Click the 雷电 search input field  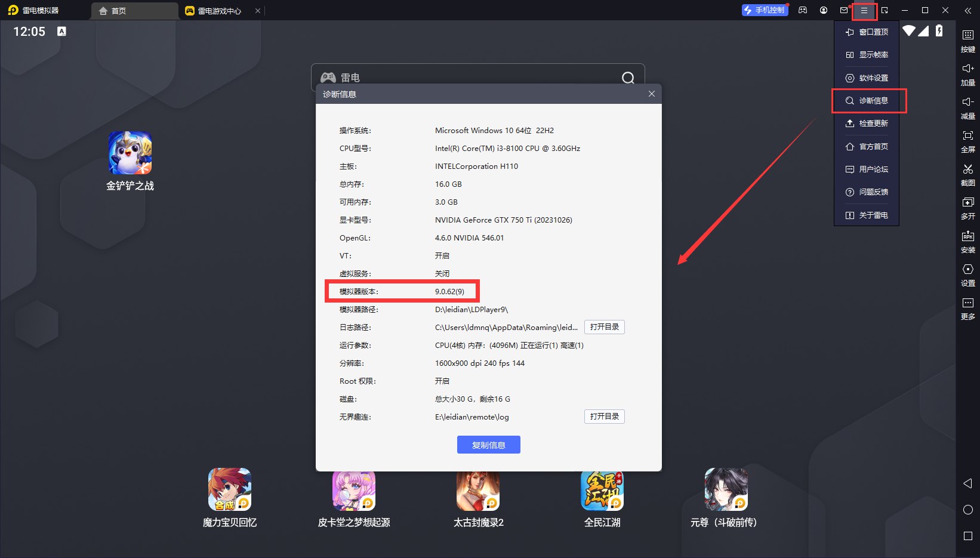point(478,78)
